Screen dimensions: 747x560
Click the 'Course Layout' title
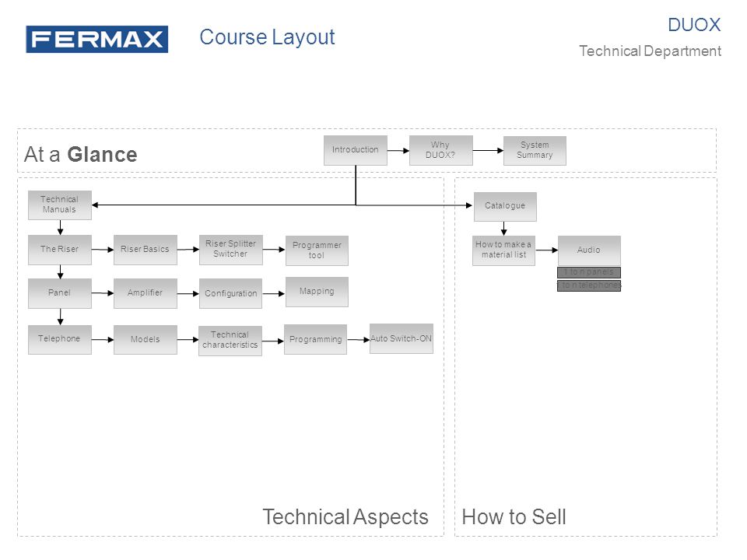267,37
